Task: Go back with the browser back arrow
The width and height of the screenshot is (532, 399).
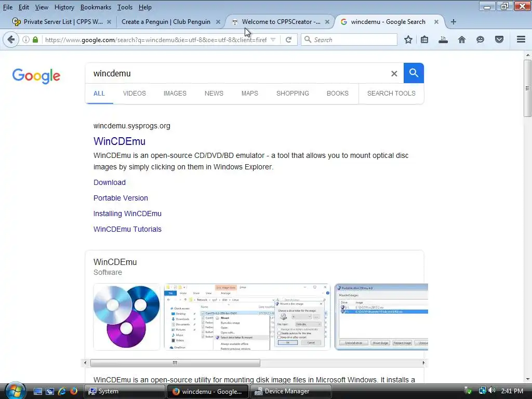Action: click(x=11, y=39)
